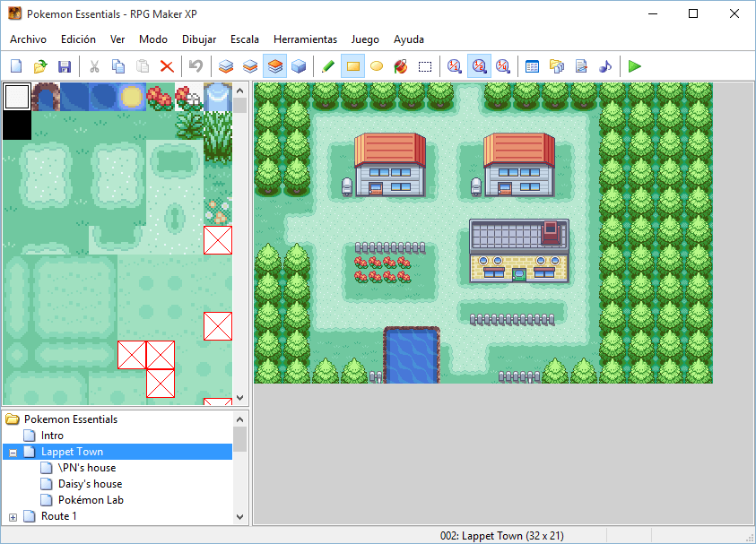
Task: Choose the Flood Fill tool
Action: pos(401,66)
